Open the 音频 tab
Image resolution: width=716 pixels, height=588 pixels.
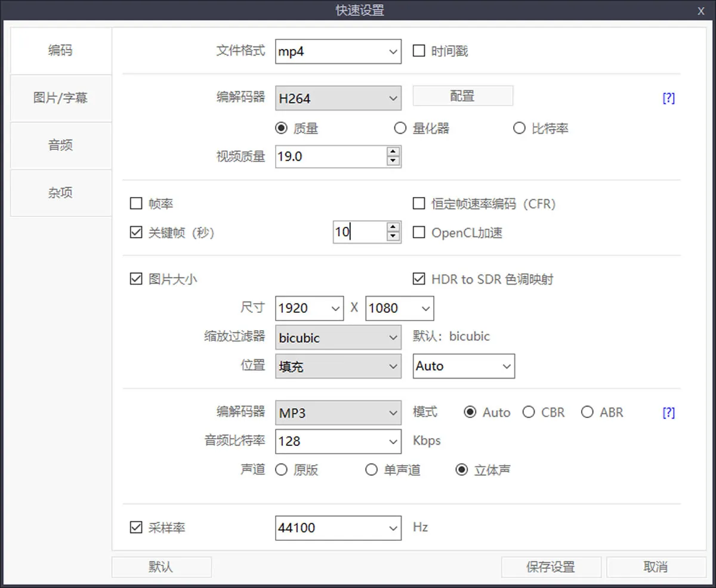pyautogui.click(x=61, y=145)
